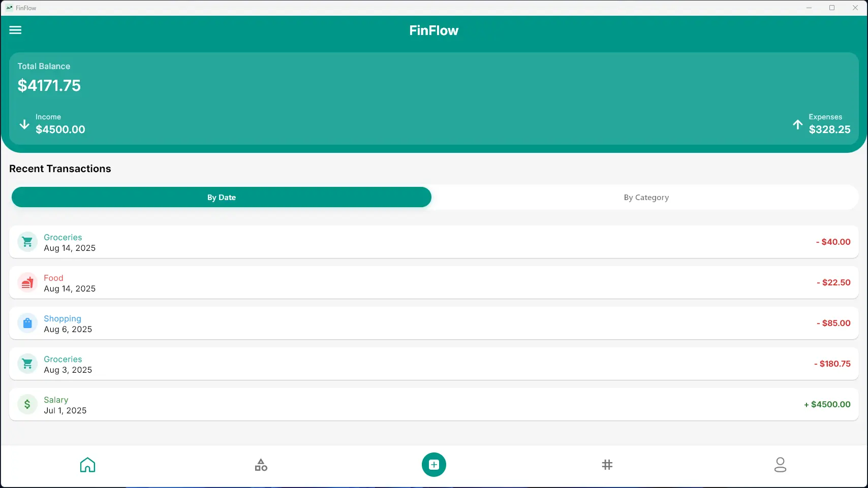Screen dimensions: 868x488
Task: Click the Salary dollar icon
Action: tap(27, 404)
